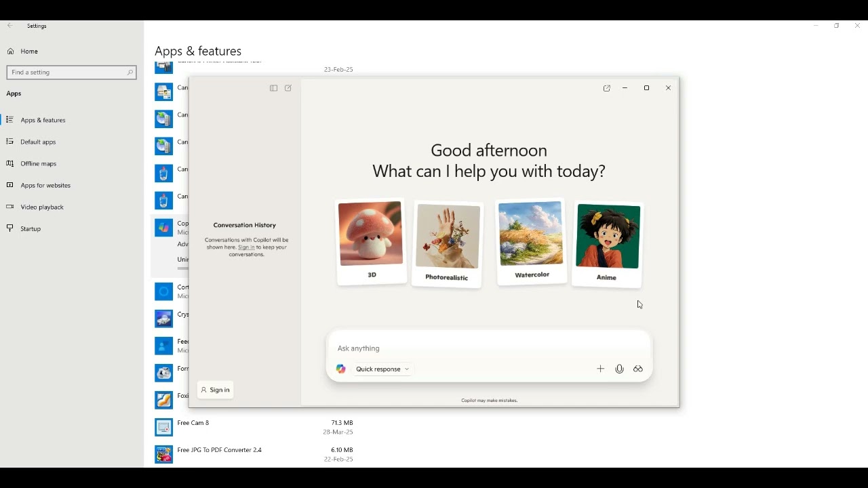Click Free Cam 8 app icon
The height and width of the screenshot is (488, 868).
point(163,427)
